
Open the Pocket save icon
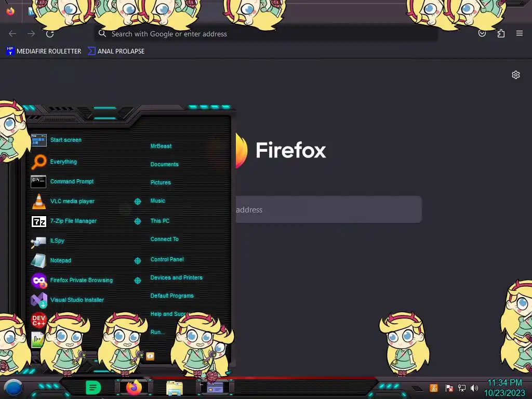tap(482, 33)
